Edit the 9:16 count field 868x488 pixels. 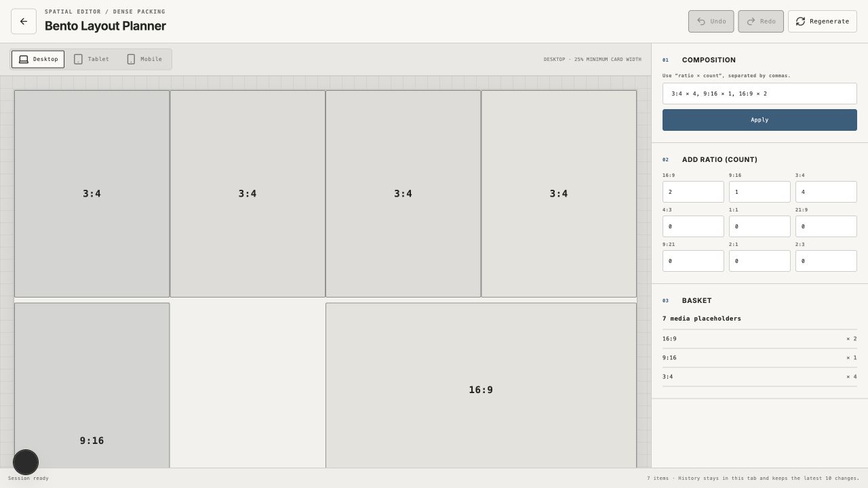click(x=759, y=192)
